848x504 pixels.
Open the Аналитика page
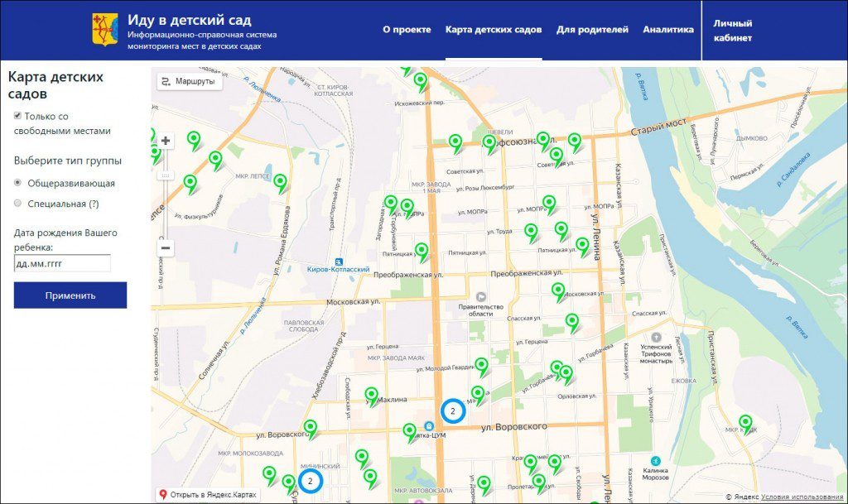point(667,30)
